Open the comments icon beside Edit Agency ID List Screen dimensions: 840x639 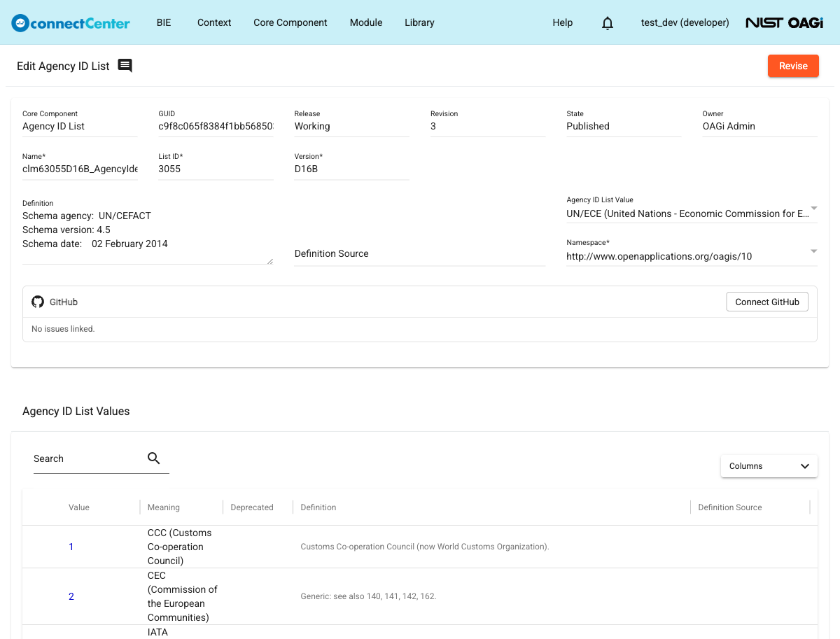125,66
